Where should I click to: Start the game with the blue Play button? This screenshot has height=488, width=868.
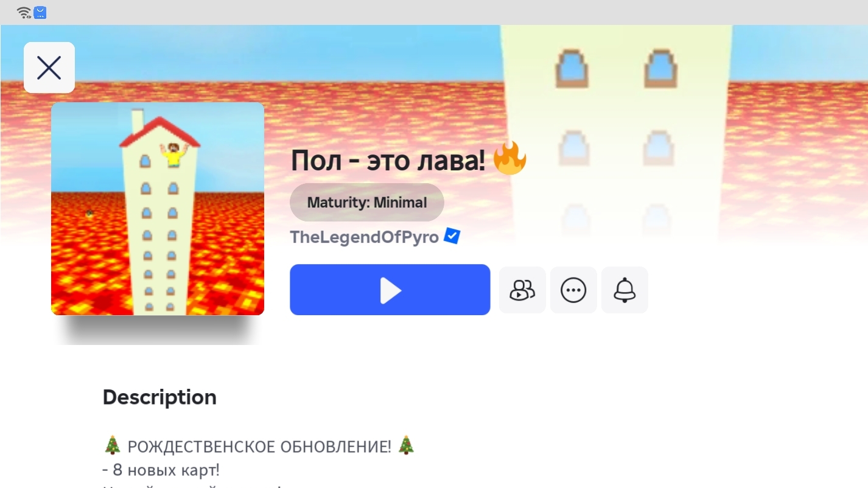tap(390, 290)
